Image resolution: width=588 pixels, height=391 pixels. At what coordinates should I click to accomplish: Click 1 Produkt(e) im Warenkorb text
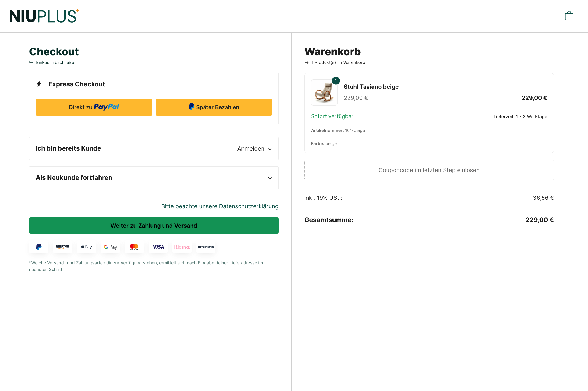(338, 62)
